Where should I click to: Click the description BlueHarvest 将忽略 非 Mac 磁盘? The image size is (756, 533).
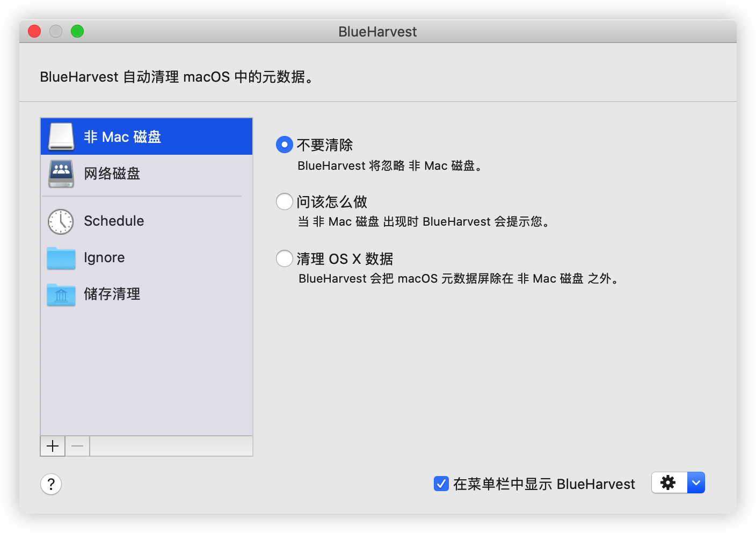[x=390, y=165]
